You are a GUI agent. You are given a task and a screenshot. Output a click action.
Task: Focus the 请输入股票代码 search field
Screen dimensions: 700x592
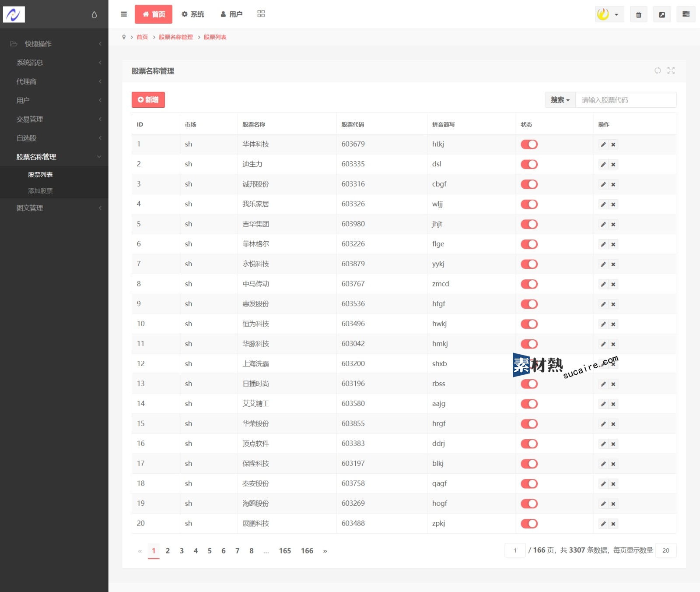(626, 100)
